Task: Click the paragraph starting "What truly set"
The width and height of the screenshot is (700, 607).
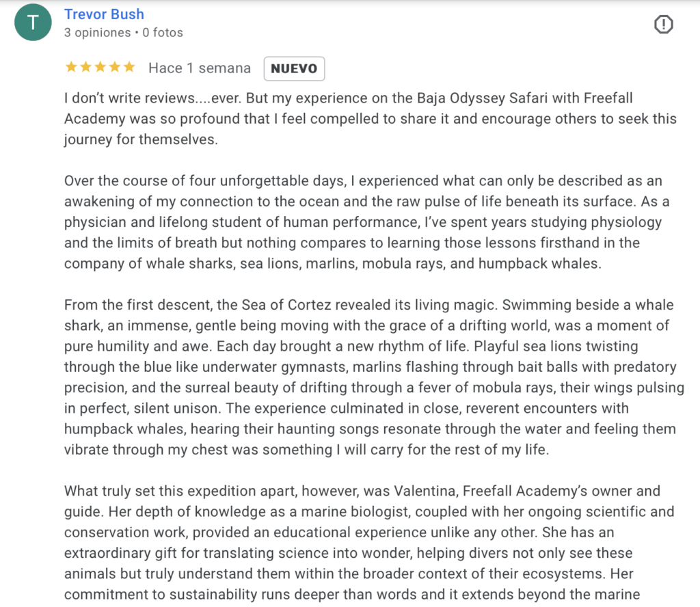Action: [x=369, y=543]
